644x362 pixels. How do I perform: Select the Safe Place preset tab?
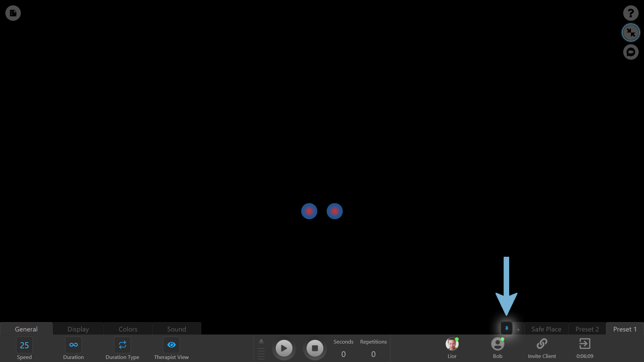click(x=546, y=329)
